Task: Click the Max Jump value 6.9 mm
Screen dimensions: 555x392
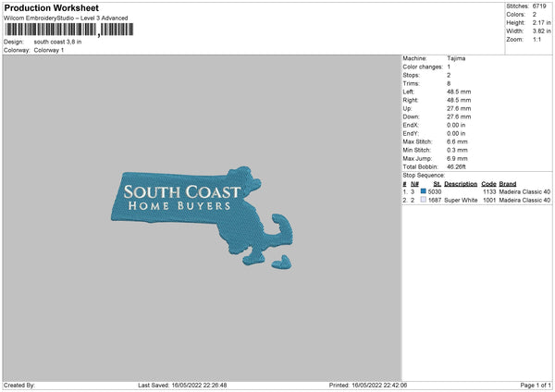Action: click(x=457, y=159)
